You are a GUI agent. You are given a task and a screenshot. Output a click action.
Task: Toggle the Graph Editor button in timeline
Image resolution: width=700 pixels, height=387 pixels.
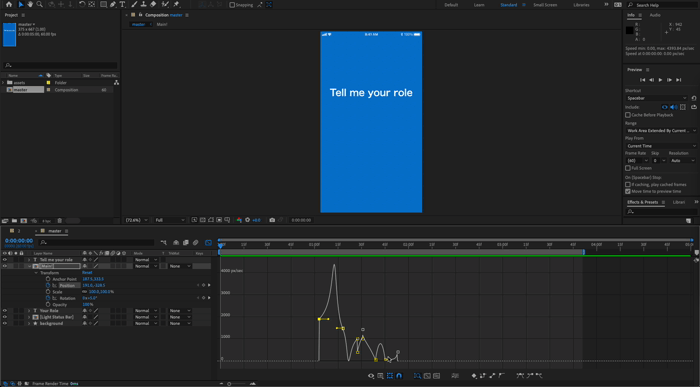208,242
